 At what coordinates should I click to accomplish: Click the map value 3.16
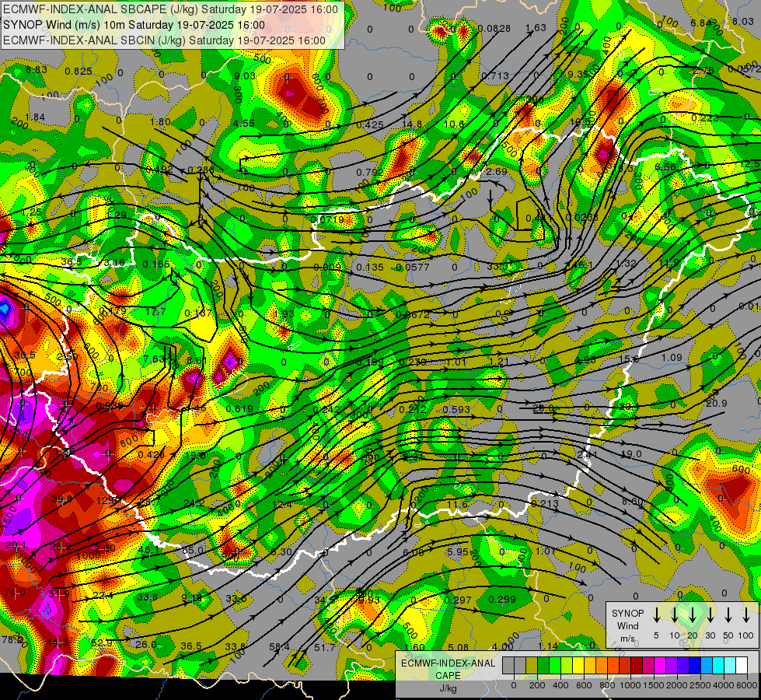pos(114,263)
